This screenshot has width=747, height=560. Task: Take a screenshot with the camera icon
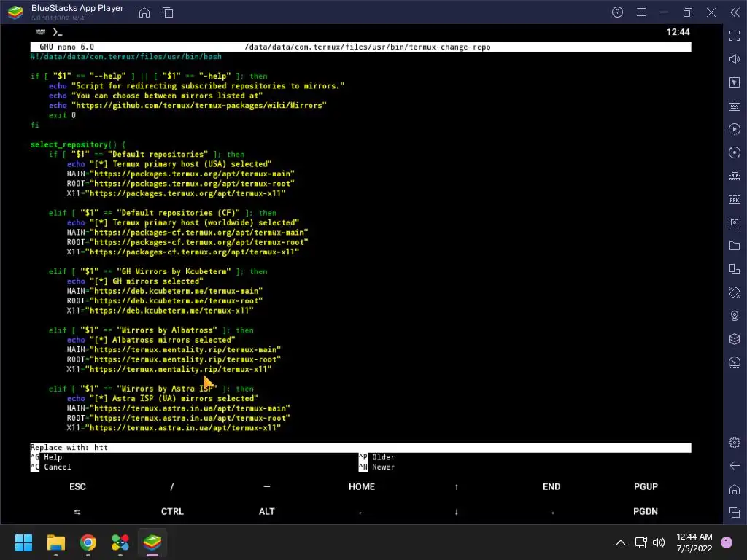(735, 222)
